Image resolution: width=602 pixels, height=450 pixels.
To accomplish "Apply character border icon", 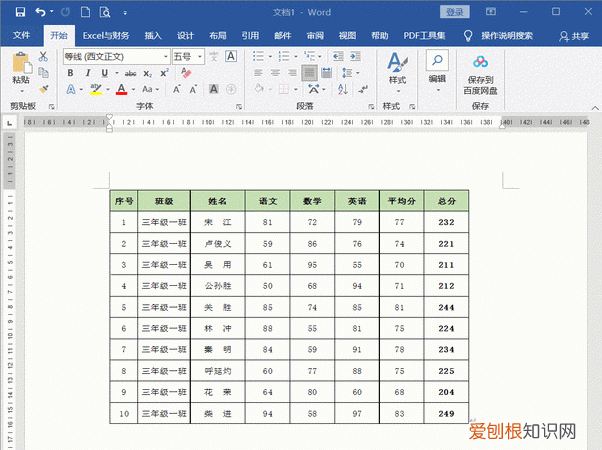I will (x=231, y=56).
